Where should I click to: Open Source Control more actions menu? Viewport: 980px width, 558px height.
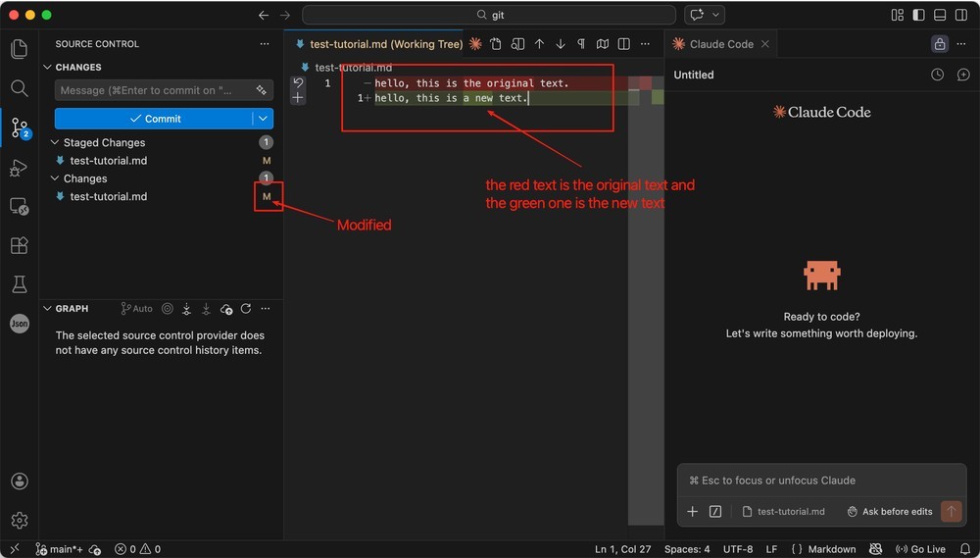[265, 44]
